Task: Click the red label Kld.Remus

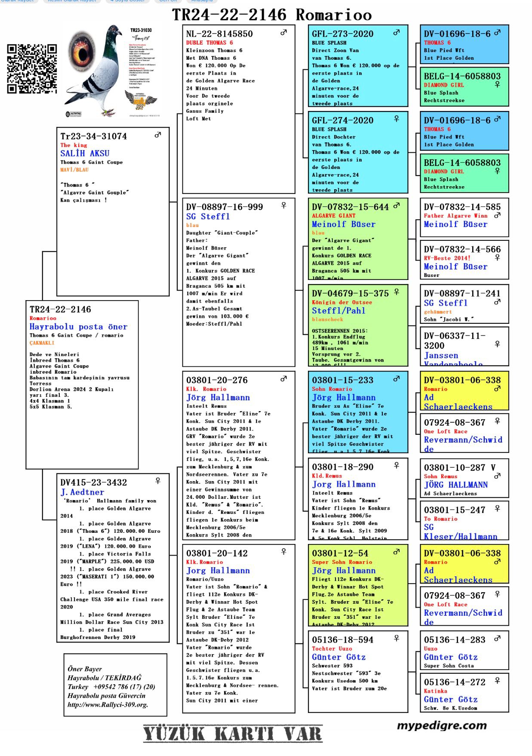Action: pyautogui.click(x=327, y=476)
